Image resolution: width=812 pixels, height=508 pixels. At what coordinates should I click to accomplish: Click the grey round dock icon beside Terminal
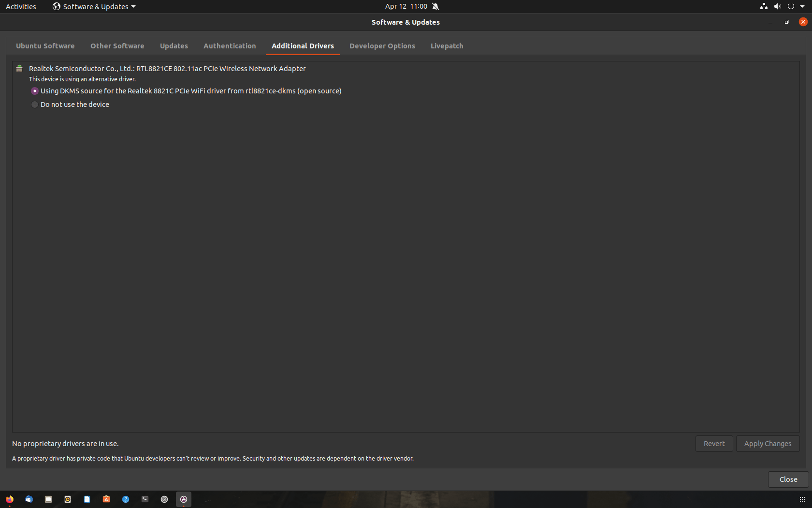[164, 499]
